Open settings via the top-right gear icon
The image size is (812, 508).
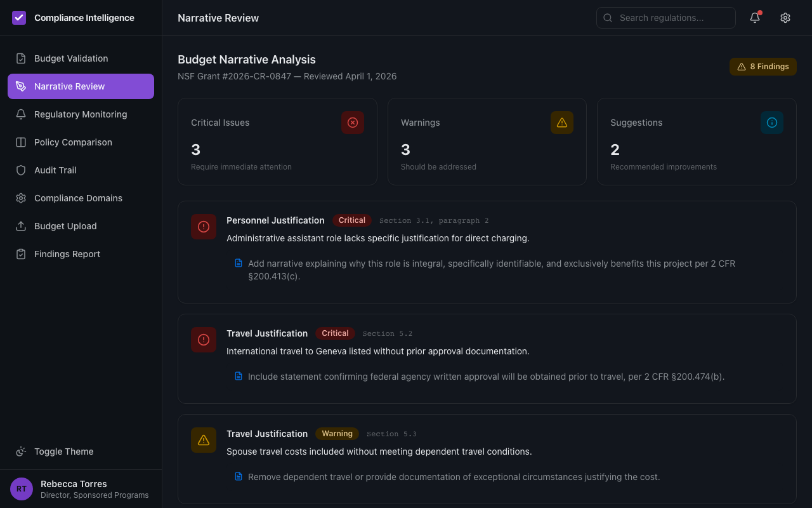tap(785, 18)
